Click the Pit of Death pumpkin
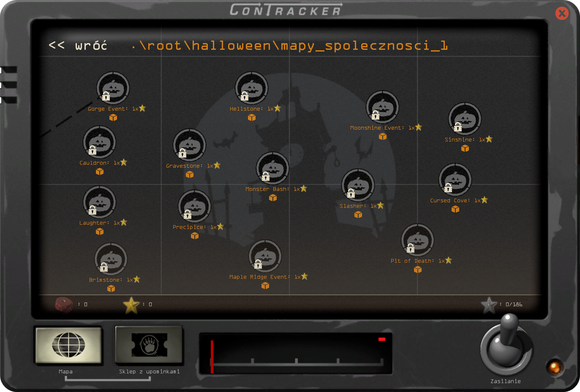Screen dimensions: 580x392 click(417, 240)
